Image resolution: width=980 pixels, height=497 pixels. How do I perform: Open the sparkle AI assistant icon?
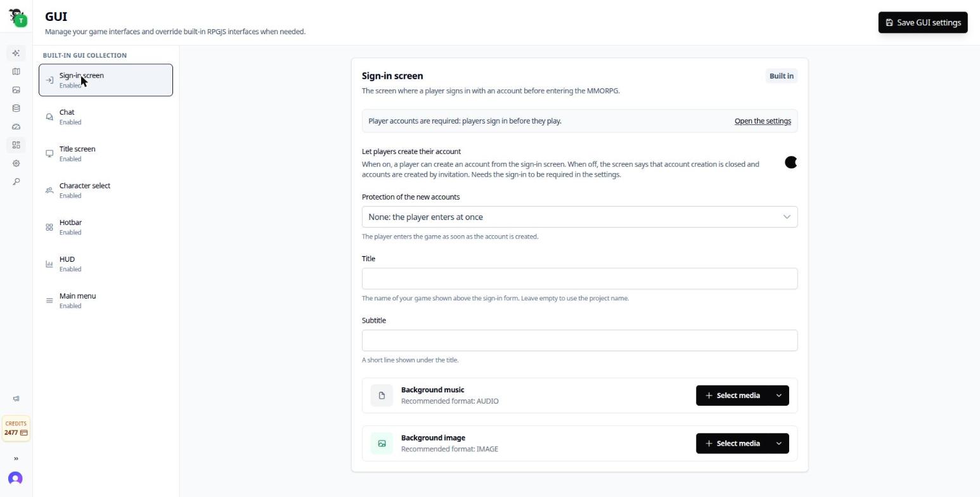(x=16, y=53)
